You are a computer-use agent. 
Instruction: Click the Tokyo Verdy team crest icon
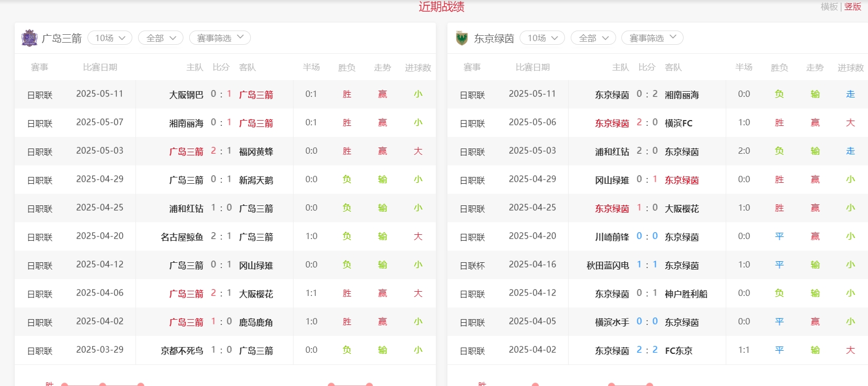[x=462, y=38]
